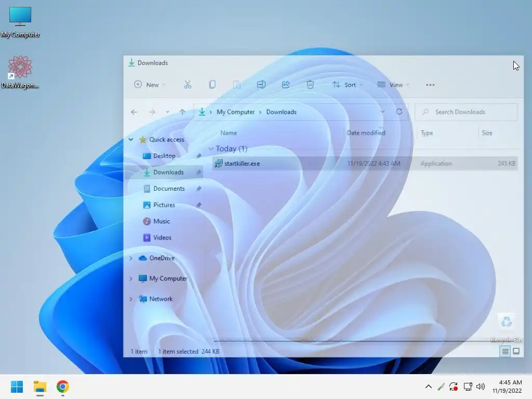
Task: Sort by the Type column header
Action: 427,132
